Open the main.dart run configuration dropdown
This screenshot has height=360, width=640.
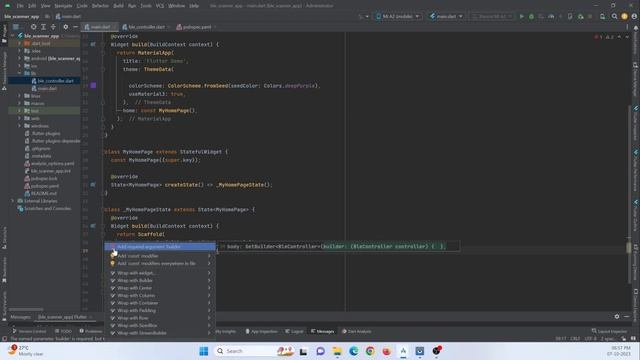coord(447,16)
